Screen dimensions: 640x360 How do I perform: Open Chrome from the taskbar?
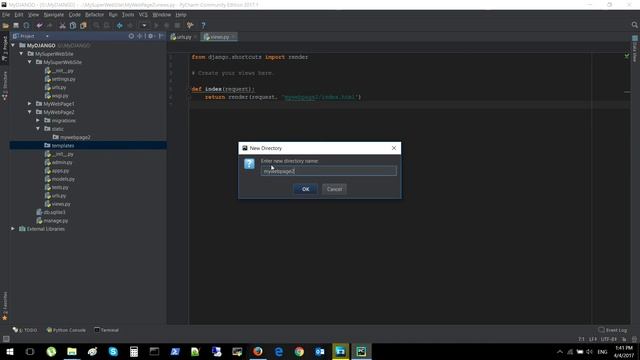[x=299, y=351]
